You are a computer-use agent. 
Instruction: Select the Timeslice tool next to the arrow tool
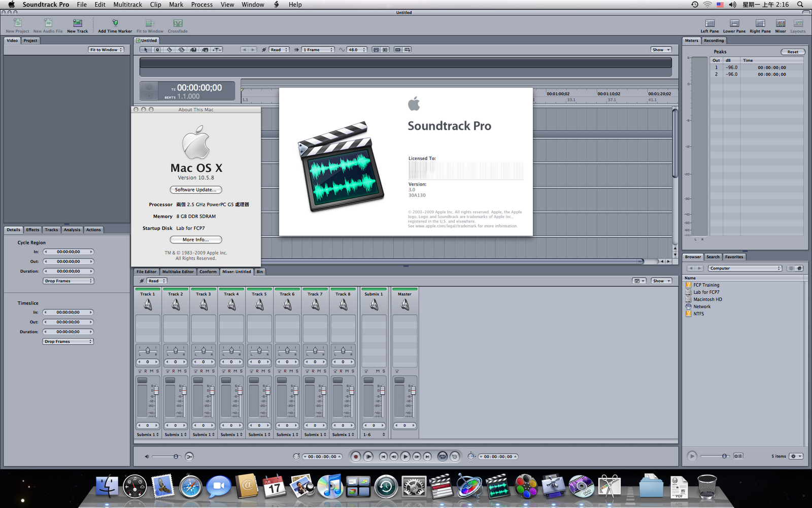coord(158,50)
